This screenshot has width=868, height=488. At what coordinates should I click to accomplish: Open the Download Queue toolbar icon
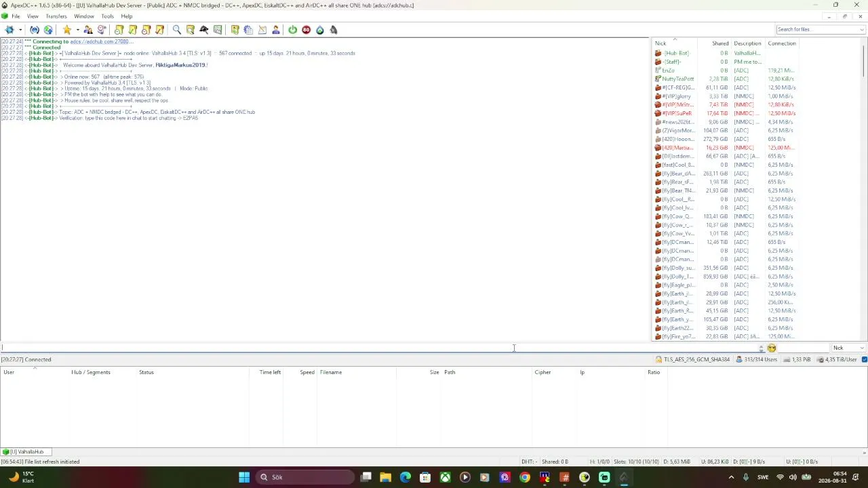point(119,30)
